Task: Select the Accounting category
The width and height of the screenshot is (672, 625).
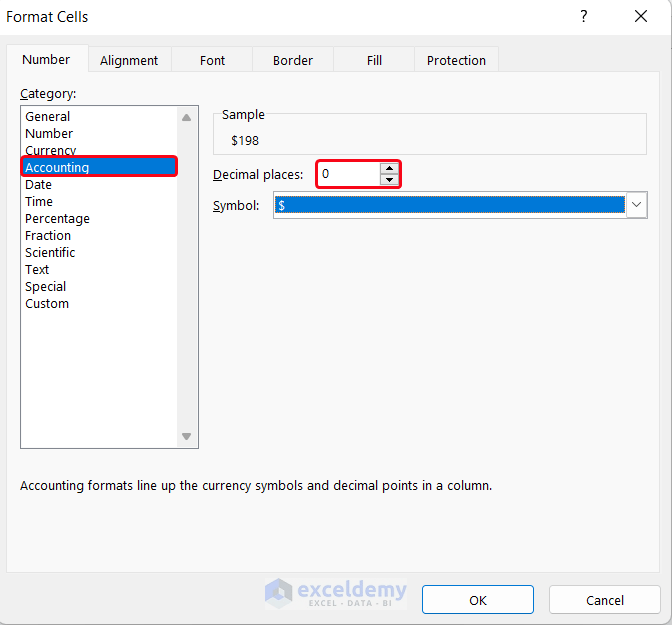Action: coord(99,167)
